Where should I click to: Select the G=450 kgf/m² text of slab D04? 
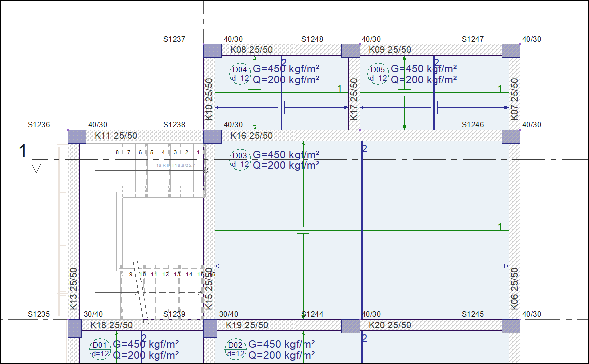pyautogui.click(x=286, y=69)
